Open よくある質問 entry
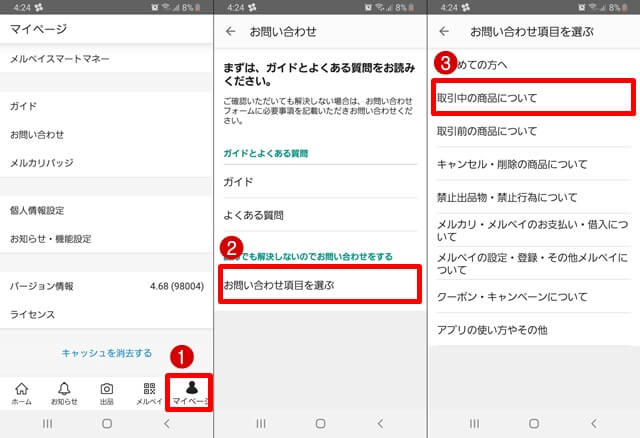This screenshot has width=640, height=438. point(320,215)
